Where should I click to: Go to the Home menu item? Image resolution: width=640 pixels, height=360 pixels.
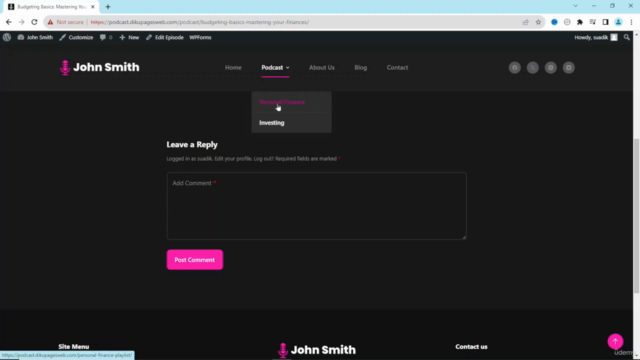pos(233,67)
